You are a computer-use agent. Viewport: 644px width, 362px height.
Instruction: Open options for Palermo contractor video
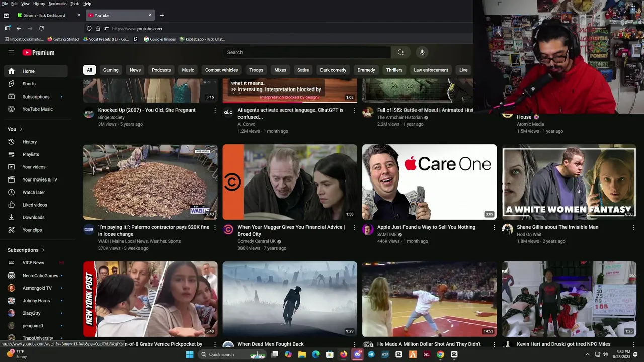(x=215, y=227)
